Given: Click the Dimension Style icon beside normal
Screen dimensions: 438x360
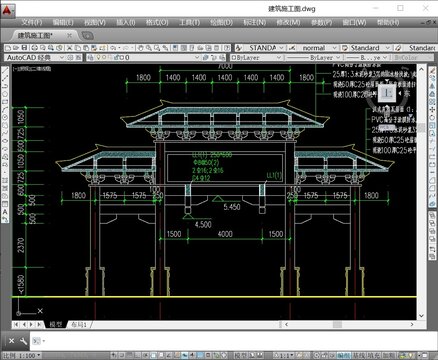Looking at the screenshot, I should (x=292, y=48).
